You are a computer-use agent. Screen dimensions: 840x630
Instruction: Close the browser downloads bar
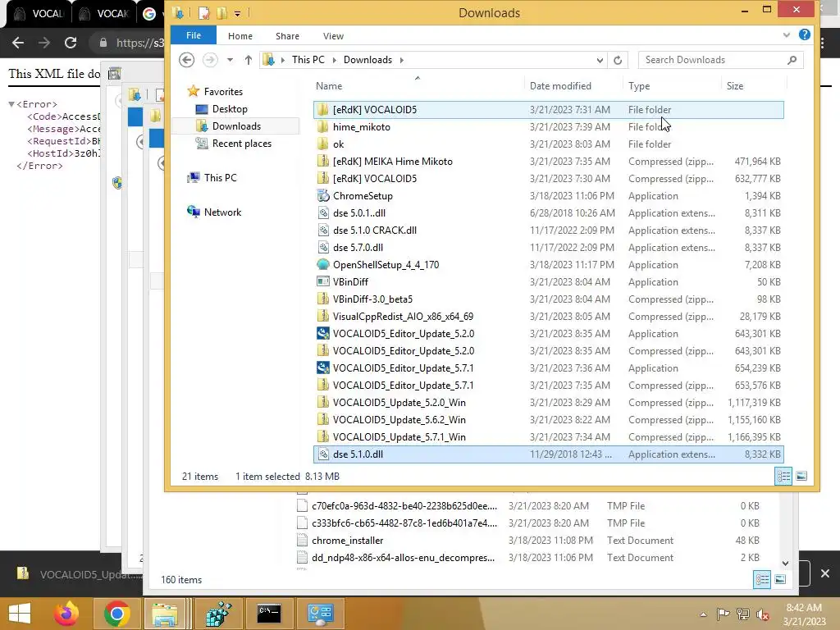pyautogui.click(x=824, y=573)
